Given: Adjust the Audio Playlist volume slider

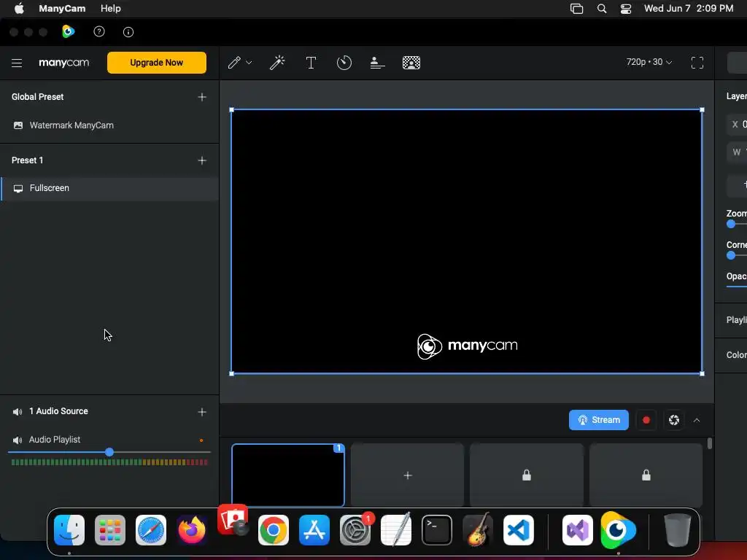Looking at the screenshot, I should pos(109,452).
